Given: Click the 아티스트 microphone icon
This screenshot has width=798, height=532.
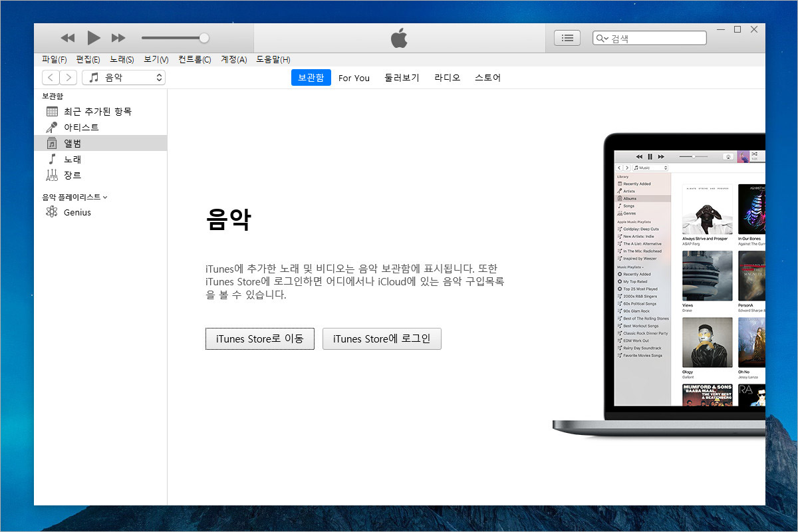Looking at the screenshot, I should click(x=52, y=127).
